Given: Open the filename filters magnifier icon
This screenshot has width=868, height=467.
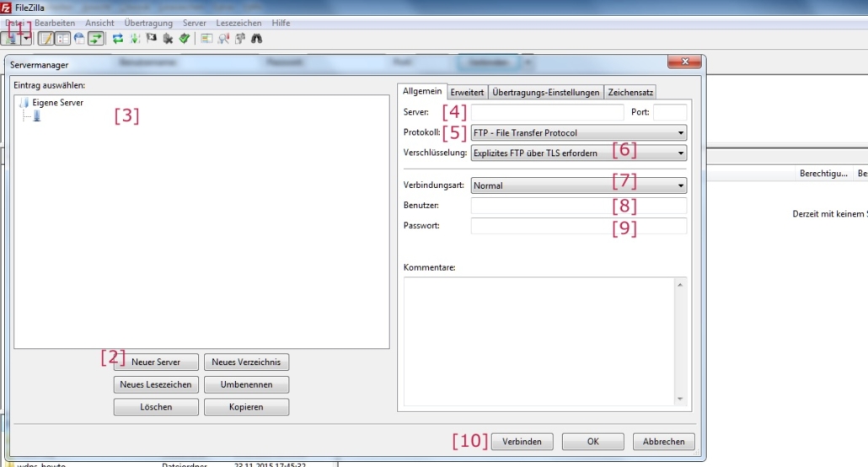Looking at the screenshot, I should tap(223, 39).
